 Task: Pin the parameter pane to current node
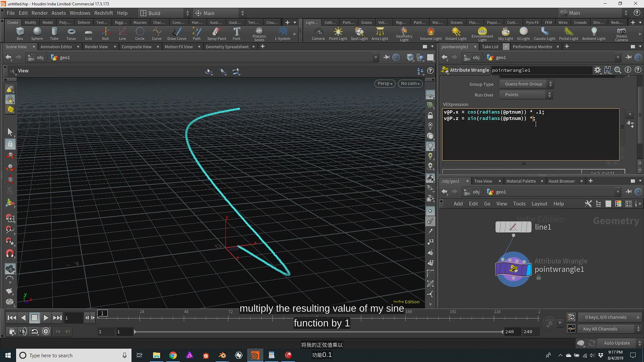629,57
